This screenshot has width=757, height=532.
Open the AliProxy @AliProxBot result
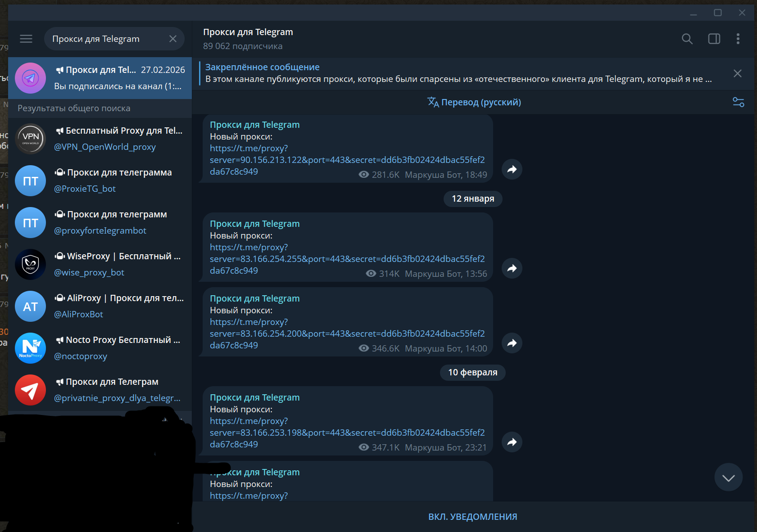point(100,306)
